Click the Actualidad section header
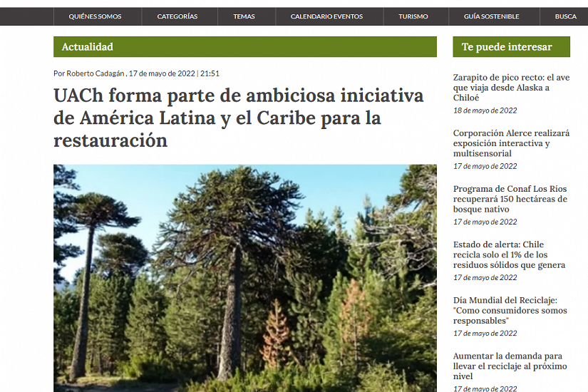The height and width of the screenshot is (392, 588). tap(245, 47)
